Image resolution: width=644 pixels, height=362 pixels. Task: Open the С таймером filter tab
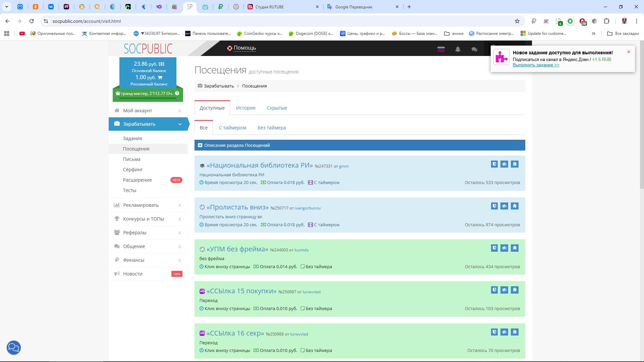tap(232, 127)
